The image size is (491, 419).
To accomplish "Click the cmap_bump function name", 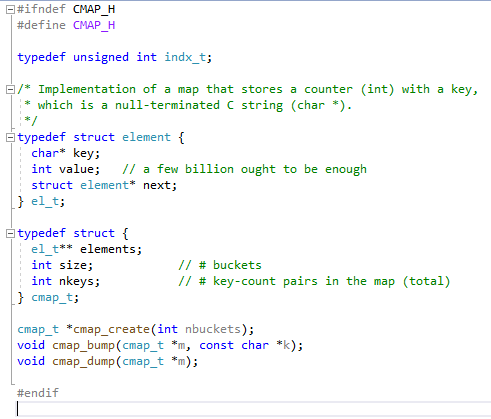I will point(83,345).
